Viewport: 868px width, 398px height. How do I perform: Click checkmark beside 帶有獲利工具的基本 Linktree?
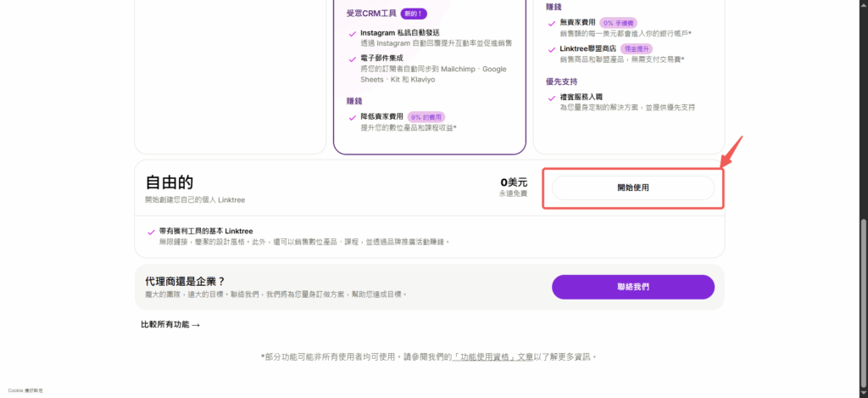click(151, 231)
